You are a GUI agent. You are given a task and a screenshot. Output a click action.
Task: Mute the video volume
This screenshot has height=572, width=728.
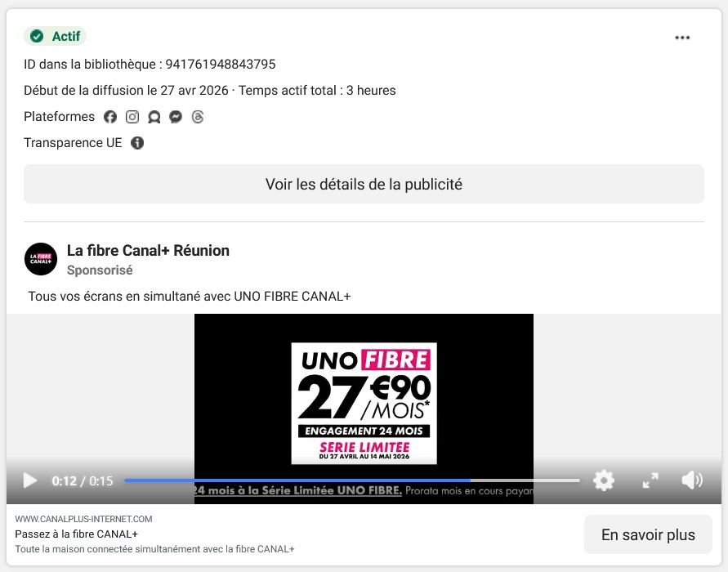click(692, 480)
